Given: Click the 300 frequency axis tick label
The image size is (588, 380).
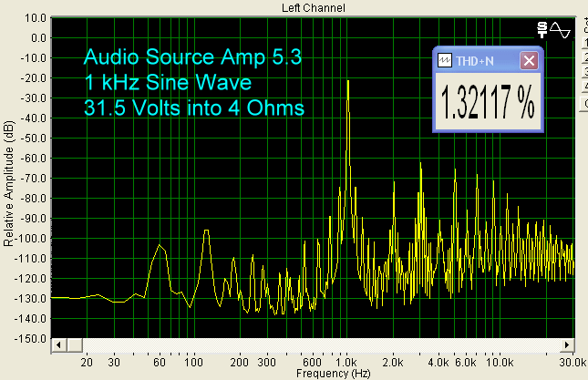Looking at the screenshot, I should point(266,363).
